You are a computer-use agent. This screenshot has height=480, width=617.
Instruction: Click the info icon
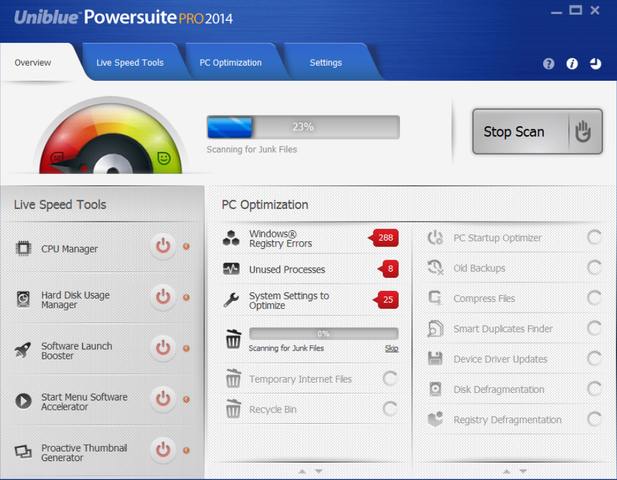coord(572,64)
